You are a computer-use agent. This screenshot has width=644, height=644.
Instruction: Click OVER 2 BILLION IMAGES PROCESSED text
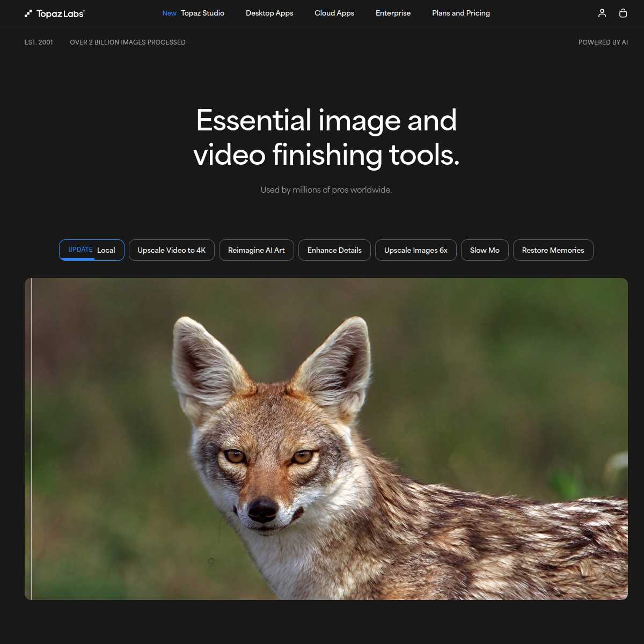coord(128,42)
